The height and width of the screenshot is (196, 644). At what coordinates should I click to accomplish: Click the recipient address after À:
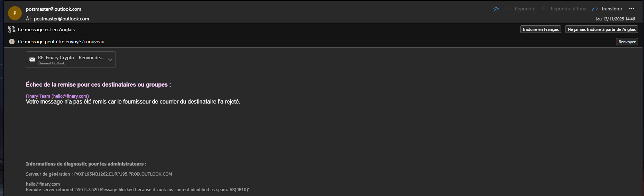[61, 19]
